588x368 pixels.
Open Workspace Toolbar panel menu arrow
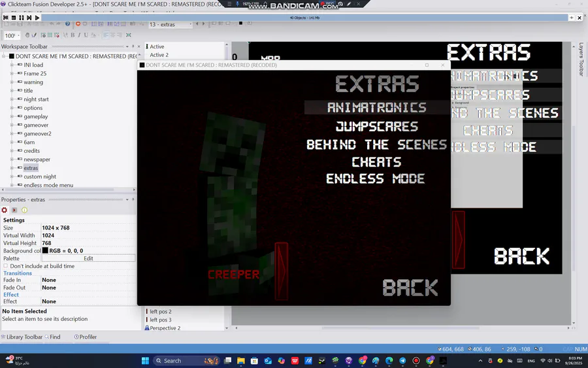tap(127, 46)
